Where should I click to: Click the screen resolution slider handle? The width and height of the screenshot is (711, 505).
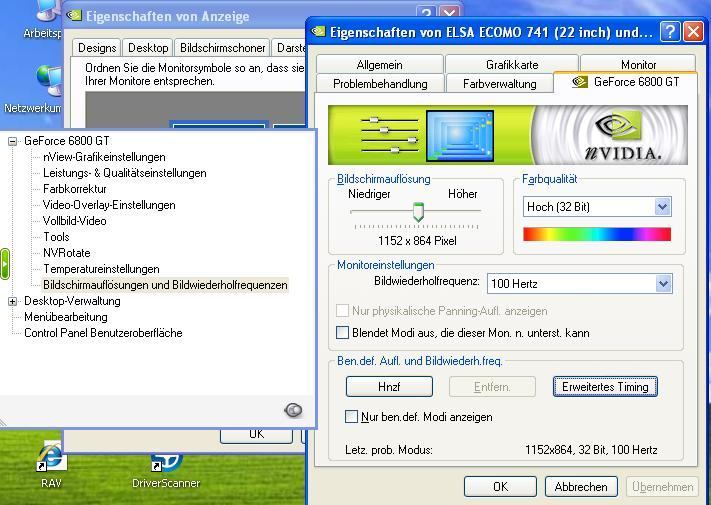[x=418, y=212]
